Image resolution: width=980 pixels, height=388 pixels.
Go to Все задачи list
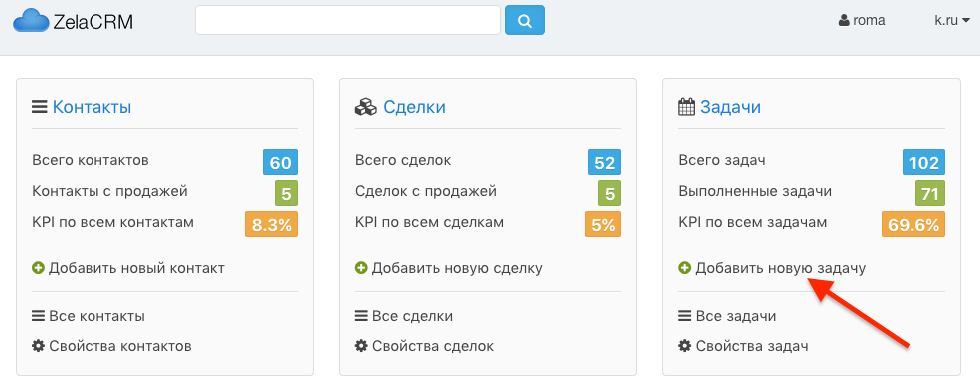[736, 316]
